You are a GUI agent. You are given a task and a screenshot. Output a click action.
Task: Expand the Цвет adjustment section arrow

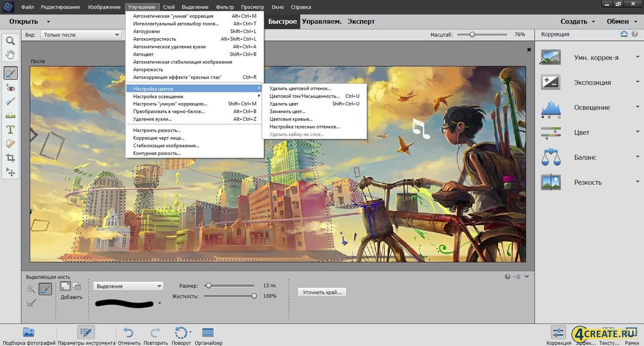coord(638,132)
